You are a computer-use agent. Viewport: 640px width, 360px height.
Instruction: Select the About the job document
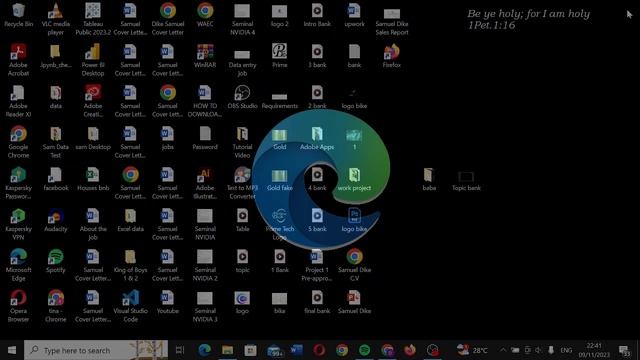pyautogui.click(x=93, y=224)
